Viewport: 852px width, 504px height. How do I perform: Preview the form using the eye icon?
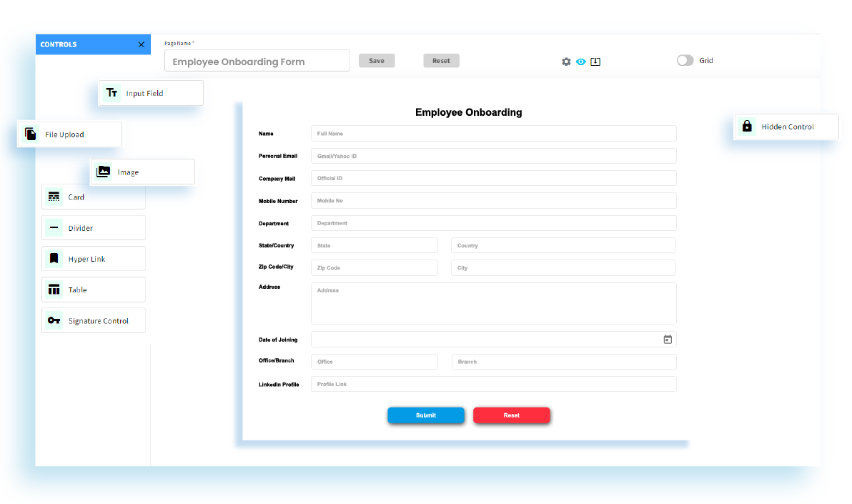(581, 61)
